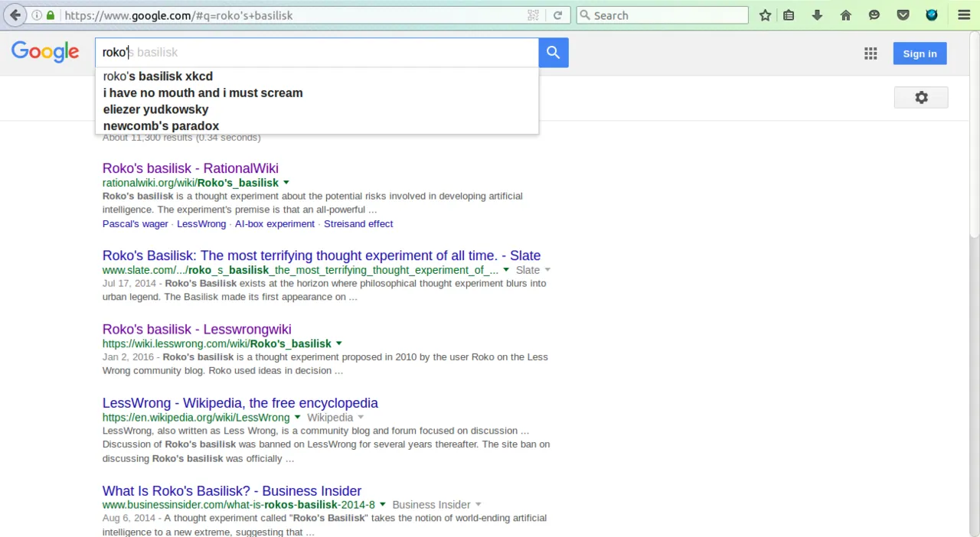
Task: Save page to Pocket icon
Action: 903,15
